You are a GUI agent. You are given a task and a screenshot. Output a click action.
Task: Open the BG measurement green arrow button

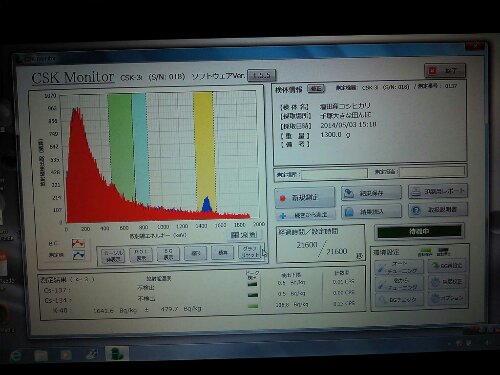pos(448,265)
